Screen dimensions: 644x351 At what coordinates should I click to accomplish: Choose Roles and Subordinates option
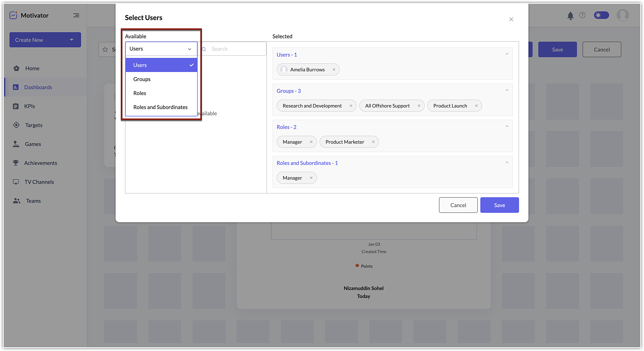(160, 107)
